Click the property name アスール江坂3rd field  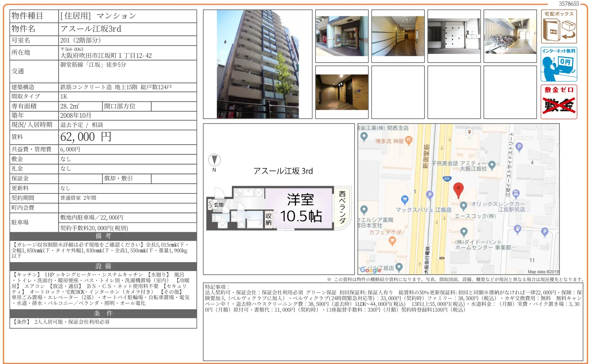(91, 29)
